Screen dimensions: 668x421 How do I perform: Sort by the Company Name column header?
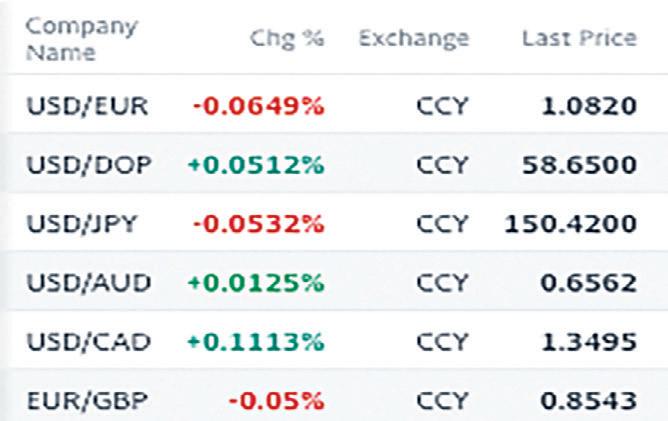(x=67, y=39)
